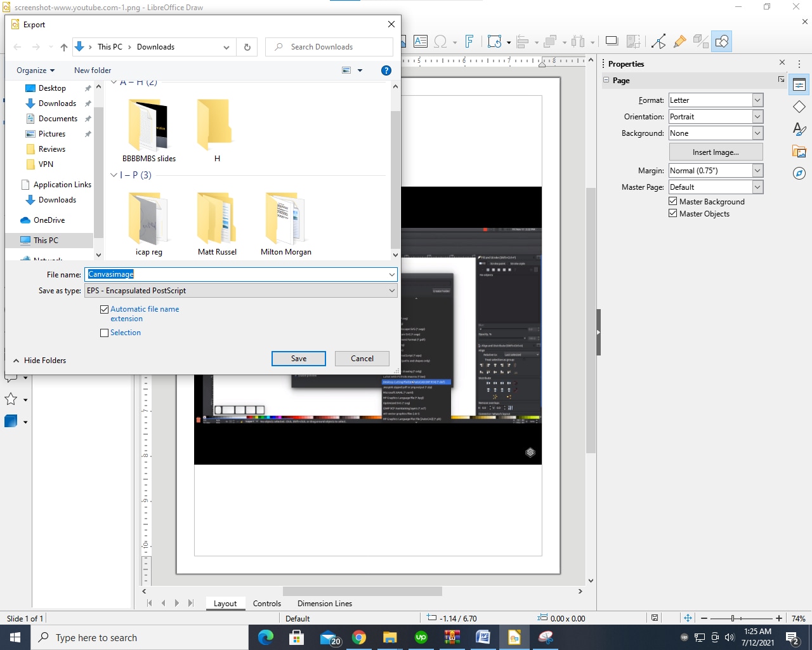
Task: Switch to the Controls layer tab
Action: click(x=267, y=604)
